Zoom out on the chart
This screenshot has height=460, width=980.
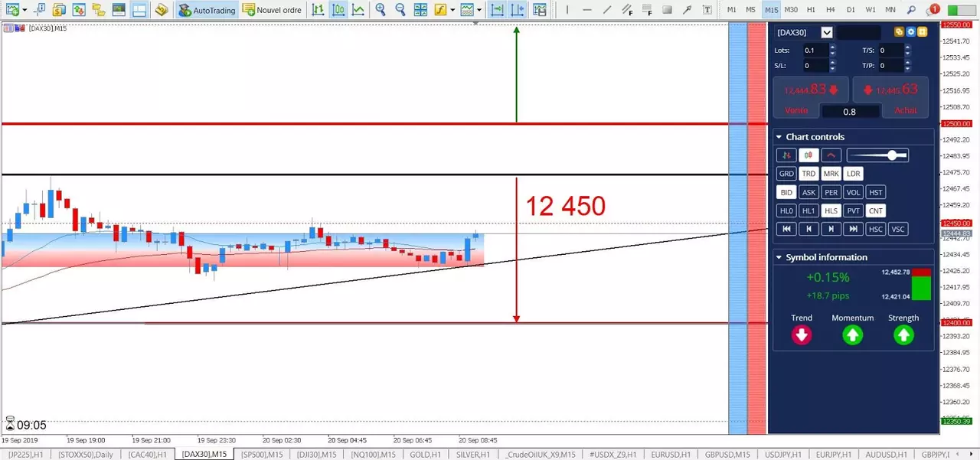coord(400,10)
